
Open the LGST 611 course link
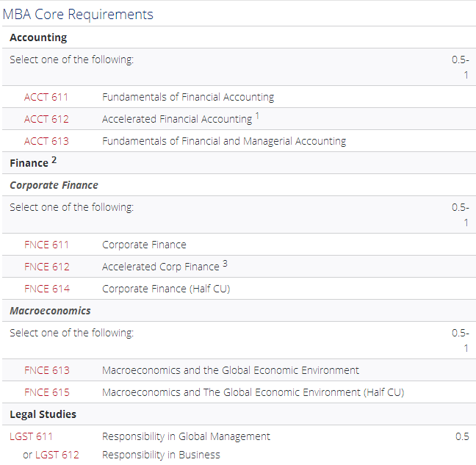click(31, 436)
